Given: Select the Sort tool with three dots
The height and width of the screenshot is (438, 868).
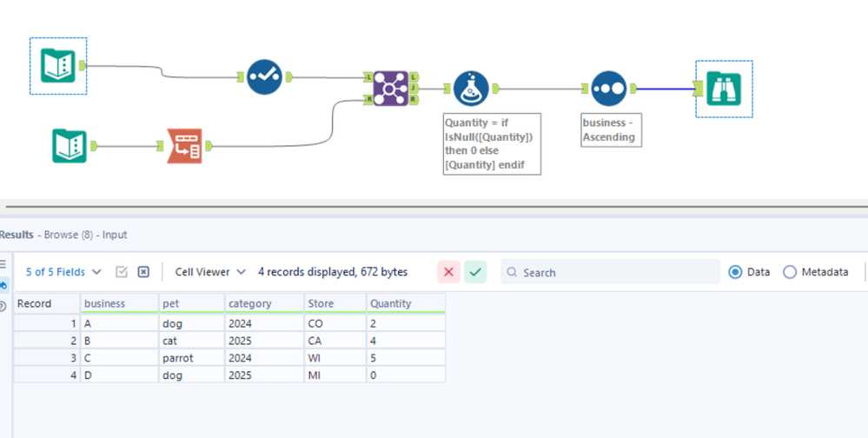Looking at the screenshot, I should pyautogui.click(x=609, y=89).
